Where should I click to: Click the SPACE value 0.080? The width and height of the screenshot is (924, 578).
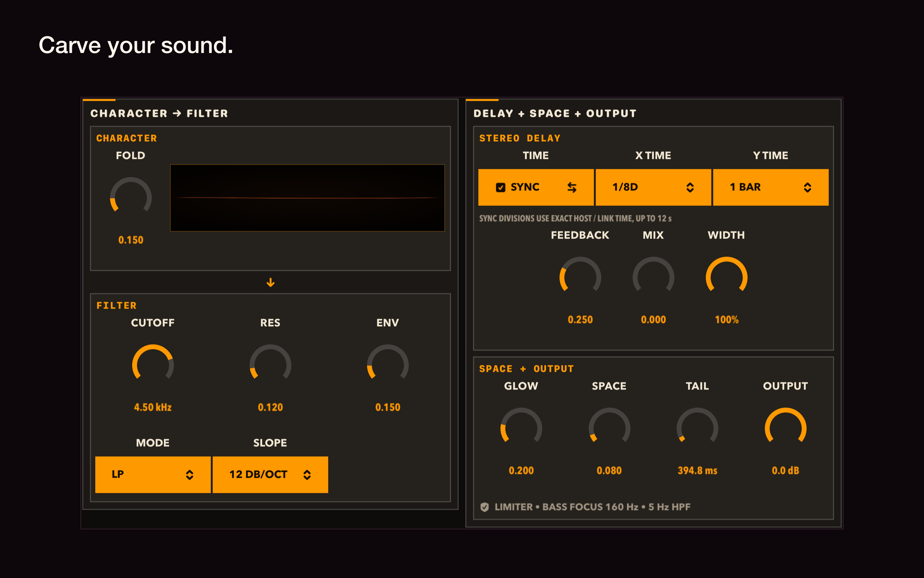click(609, 470)
